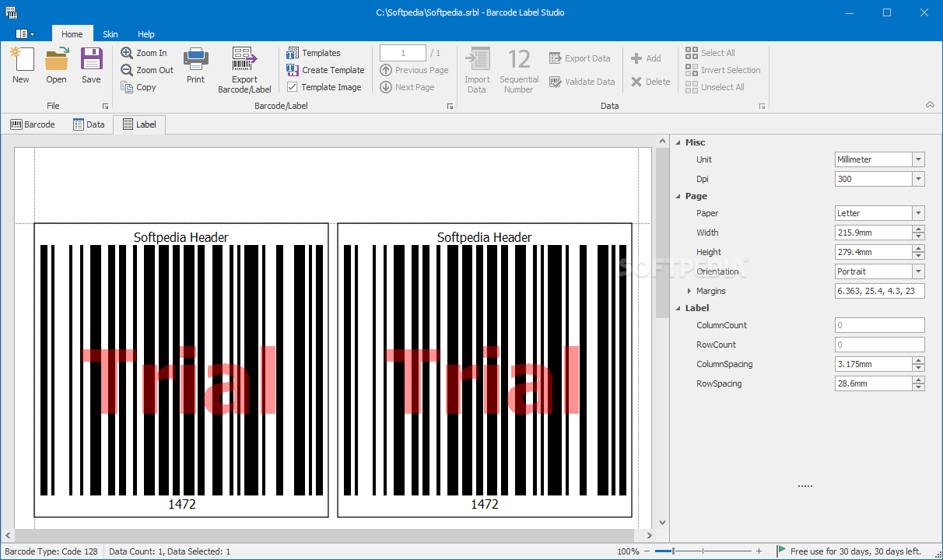Create a New barcode file
The width and height of the screenshot is (943, 560).
click(x=21, y=66)
